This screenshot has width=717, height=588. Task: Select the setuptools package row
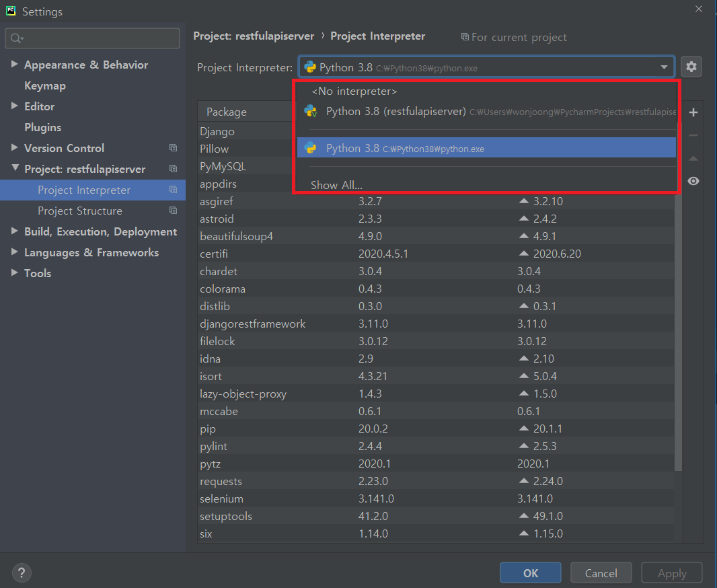coord(437,516)
